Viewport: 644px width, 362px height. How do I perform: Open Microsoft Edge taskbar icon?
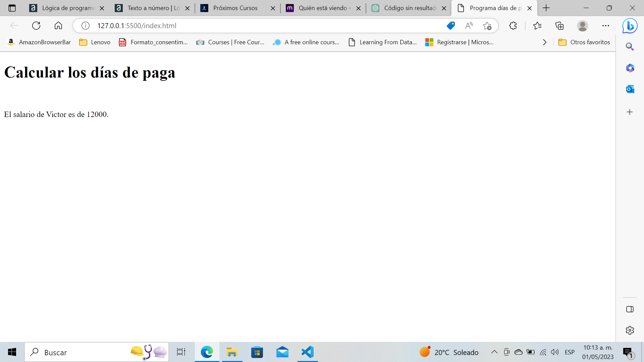tap(207, 352)
